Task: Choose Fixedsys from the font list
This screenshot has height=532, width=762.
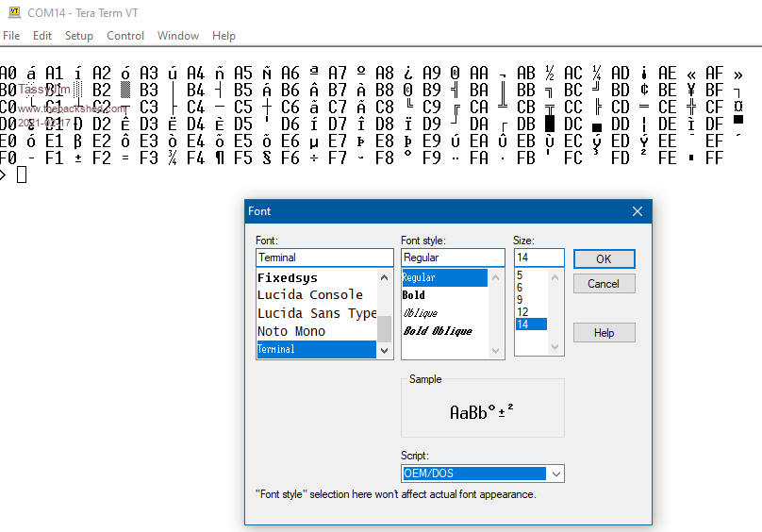Action: point(288,277)
